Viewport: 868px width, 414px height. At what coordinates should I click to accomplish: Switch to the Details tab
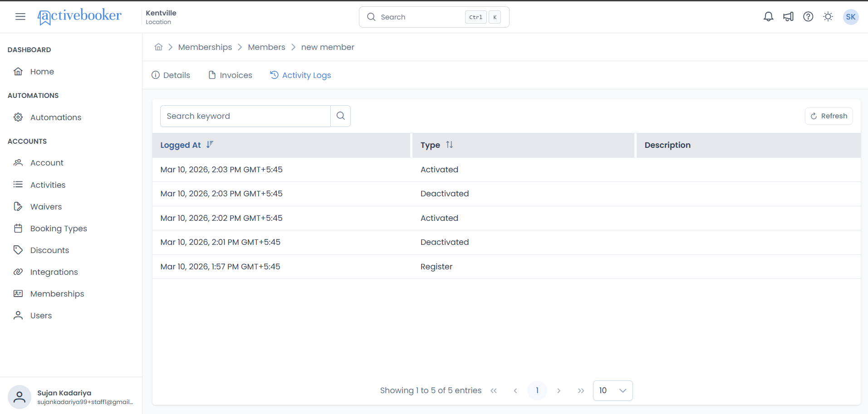click(171, 75)
